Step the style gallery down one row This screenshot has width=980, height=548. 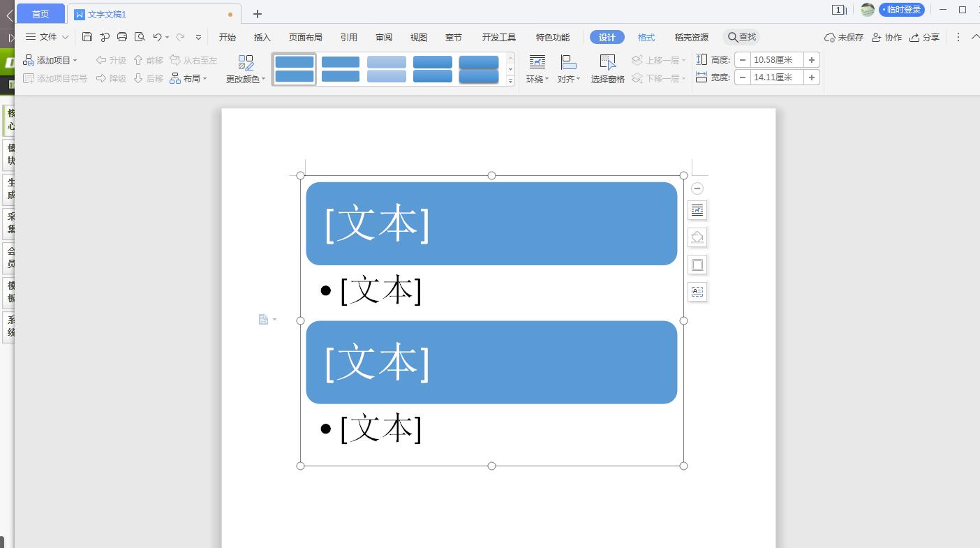[511, 69]
